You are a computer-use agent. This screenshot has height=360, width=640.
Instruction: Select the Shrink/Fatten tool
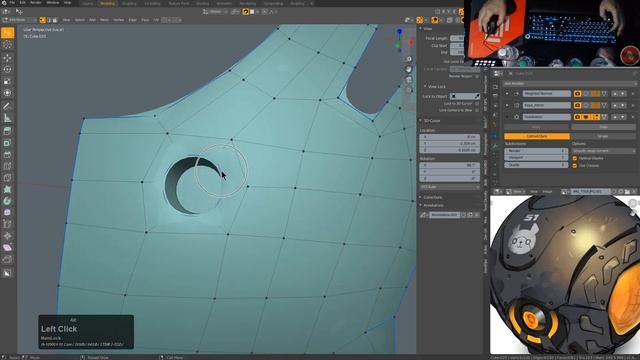coord(7,236)
